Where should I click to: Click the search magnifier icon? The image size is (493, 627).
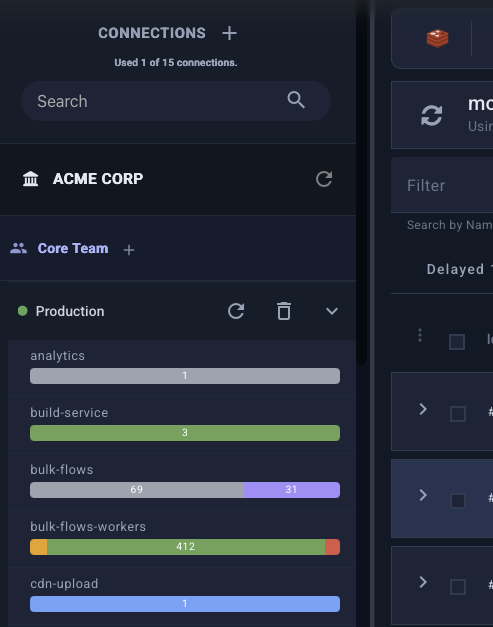[296, 100]
